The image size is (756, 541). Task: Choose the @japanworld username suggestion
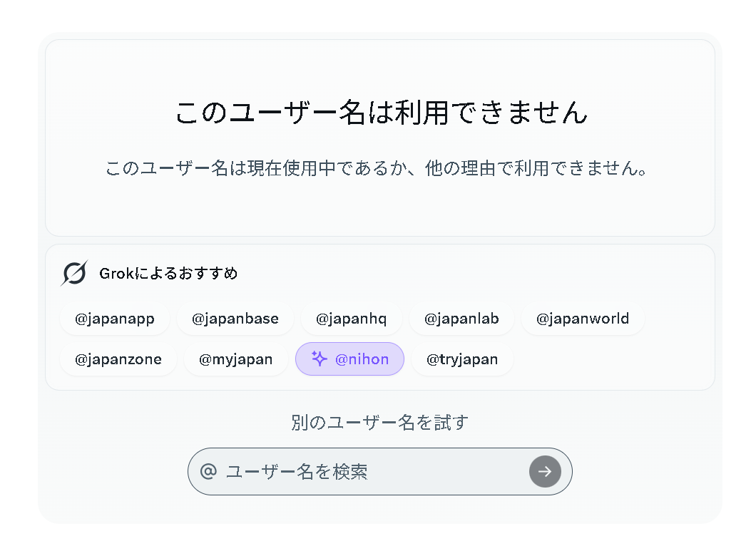pyautogui.click(x=583, y=319)
